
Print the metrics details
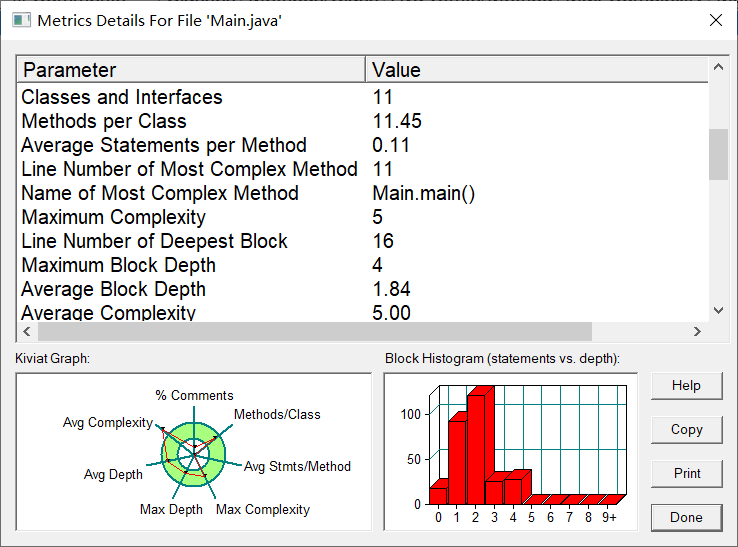click(x=686, y=474)
